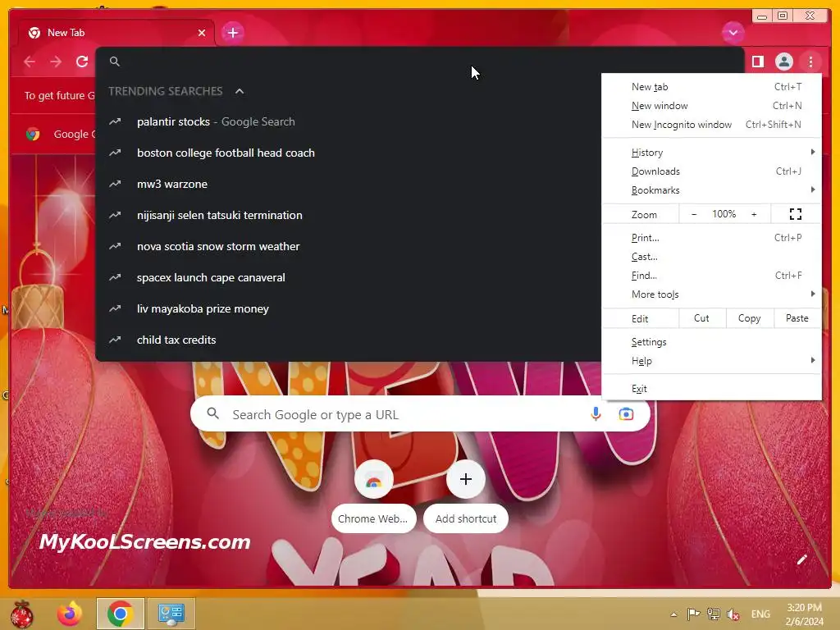
Task: Click the network tray icon
Action: point(713,614)
